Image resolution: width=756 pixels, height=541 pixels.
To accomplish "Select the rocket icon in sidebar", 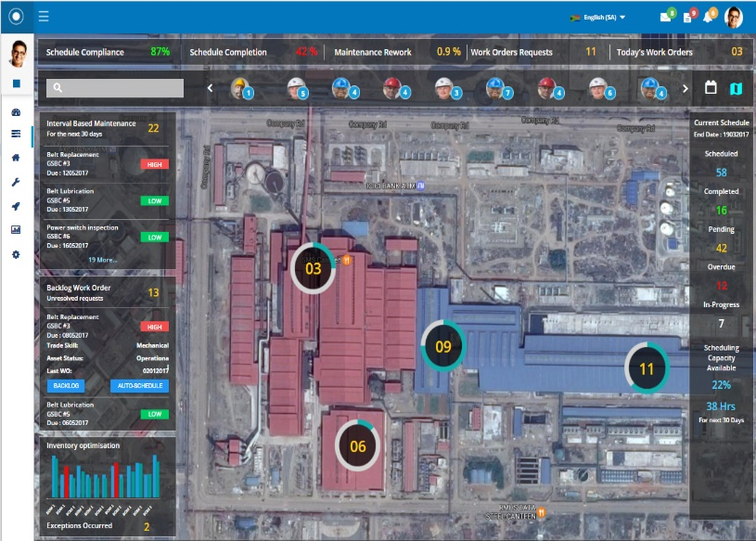I will [x=16, y=206].
